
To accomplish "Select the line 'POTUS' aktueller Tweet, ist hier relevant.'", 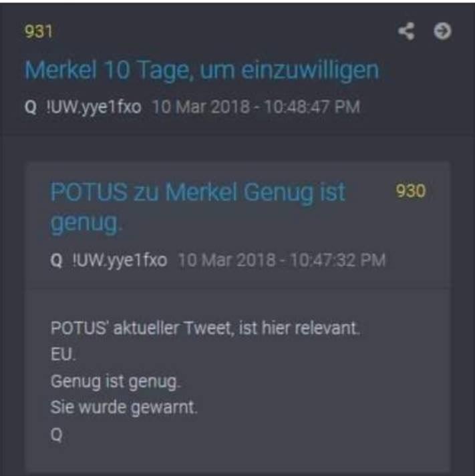I will tap(205, 328).
